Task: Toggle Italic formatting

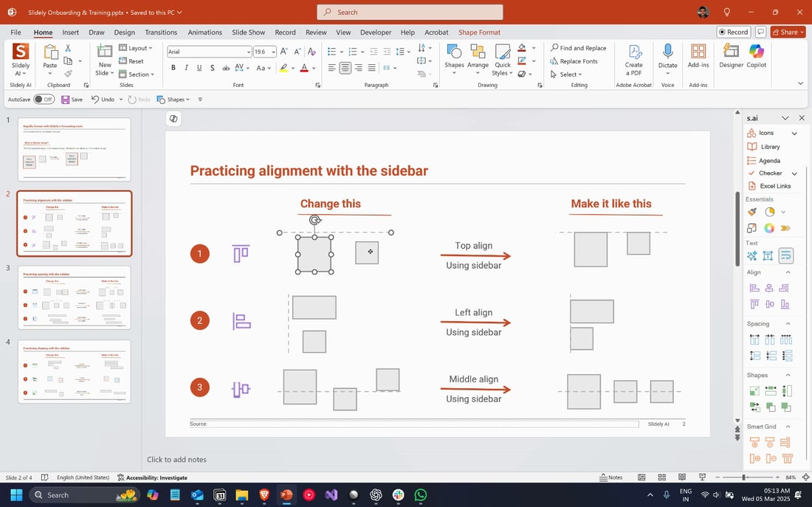Action: point(186,68)
